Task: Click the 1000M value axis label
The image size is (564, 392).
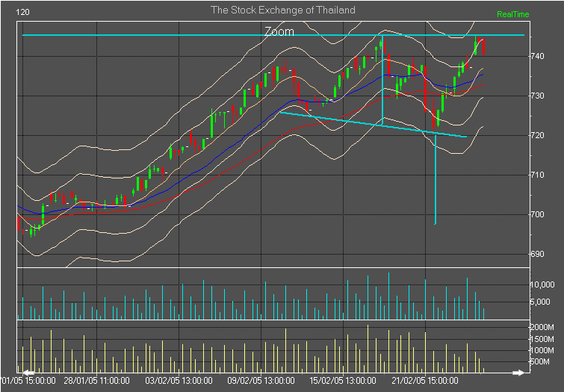Action: (x=542, y=350)
